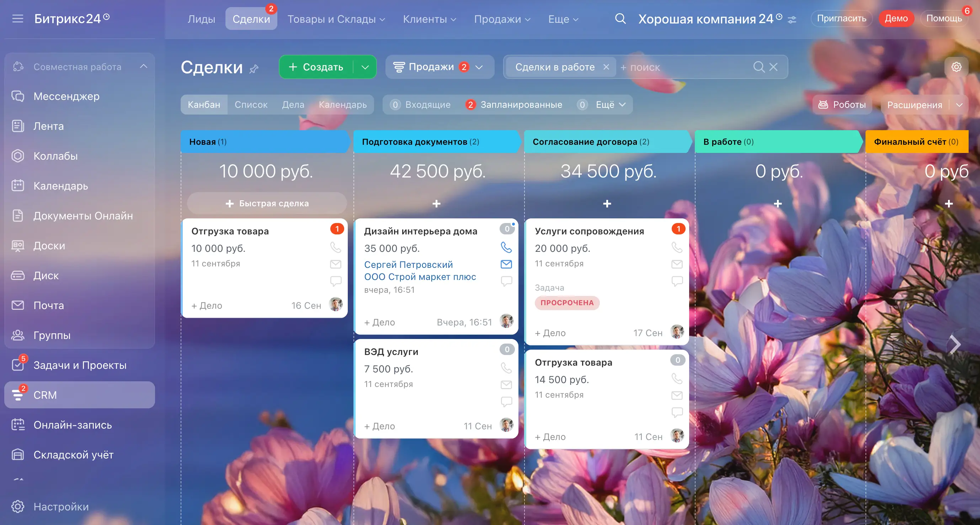Open the Лиды top menu item
Image resolution: width=980 pixels, height=525 pixels.
tap(201, 19)
